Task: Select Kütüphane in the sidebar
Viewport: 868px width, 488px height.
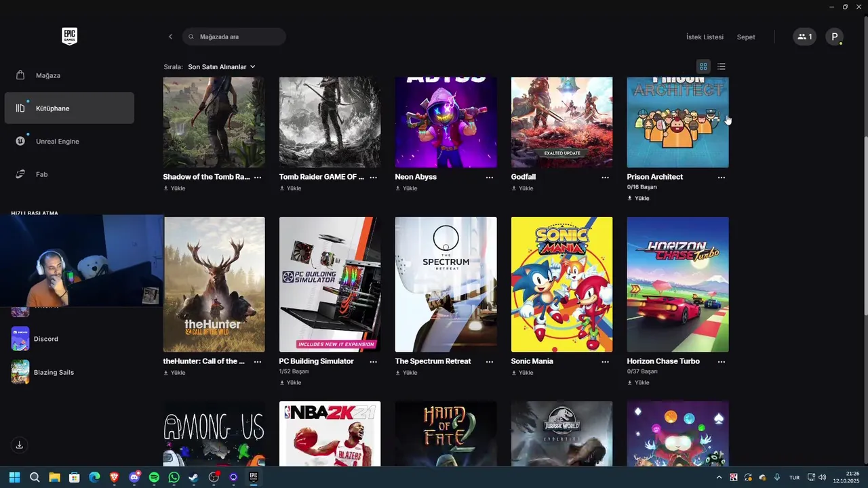Action: tap(69, 108)
